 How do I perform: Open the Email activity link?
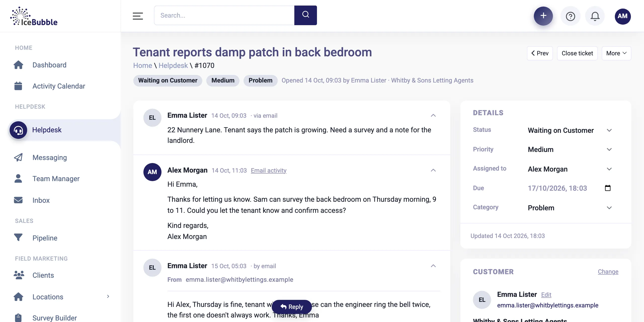coord(269,171)
